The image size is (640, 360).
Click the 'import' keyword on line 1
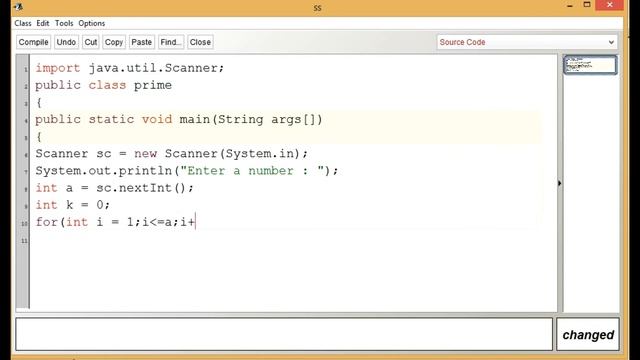pos(58,68)
